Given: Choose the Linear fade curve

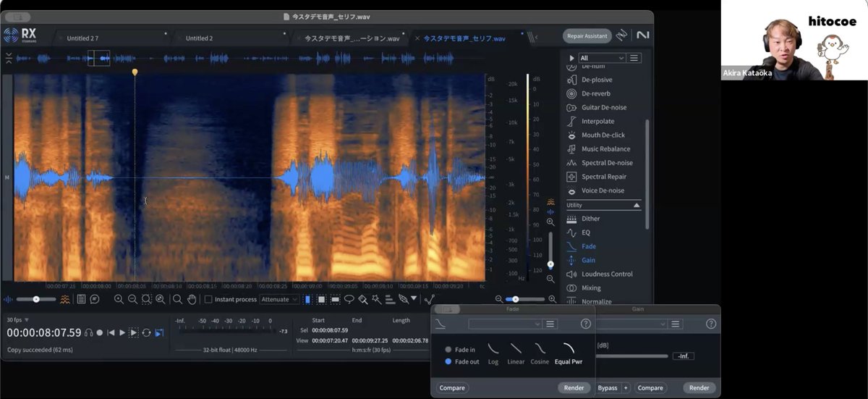Looking at the screenshot, I should click(x=516, y=353).
